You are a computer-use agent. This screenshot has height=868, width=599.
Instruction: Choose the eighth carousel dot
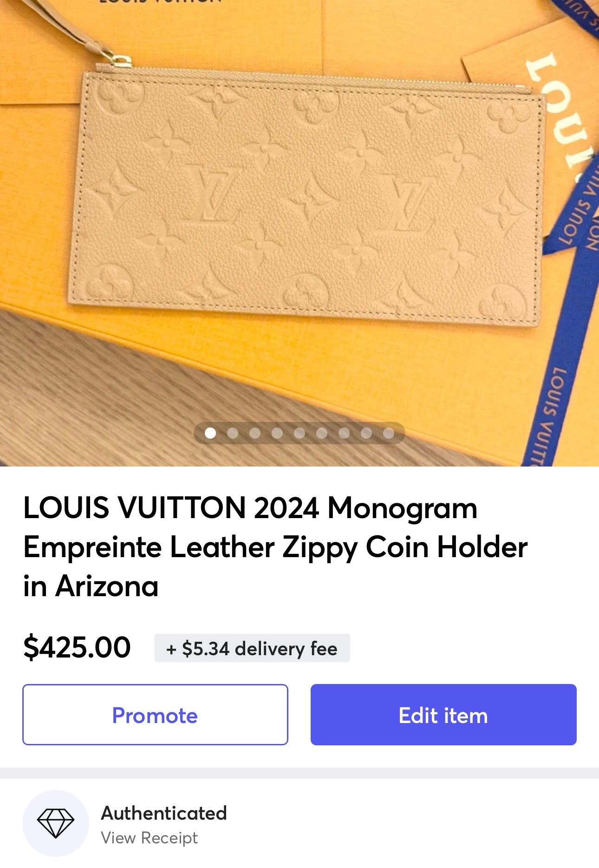366,433
